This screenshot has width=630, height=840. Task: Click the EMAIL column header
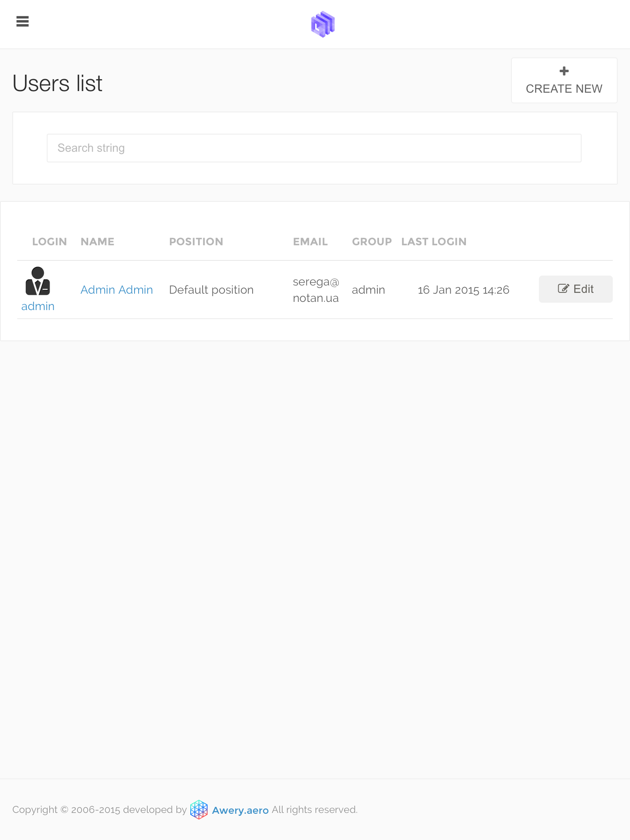pos(310,242)
